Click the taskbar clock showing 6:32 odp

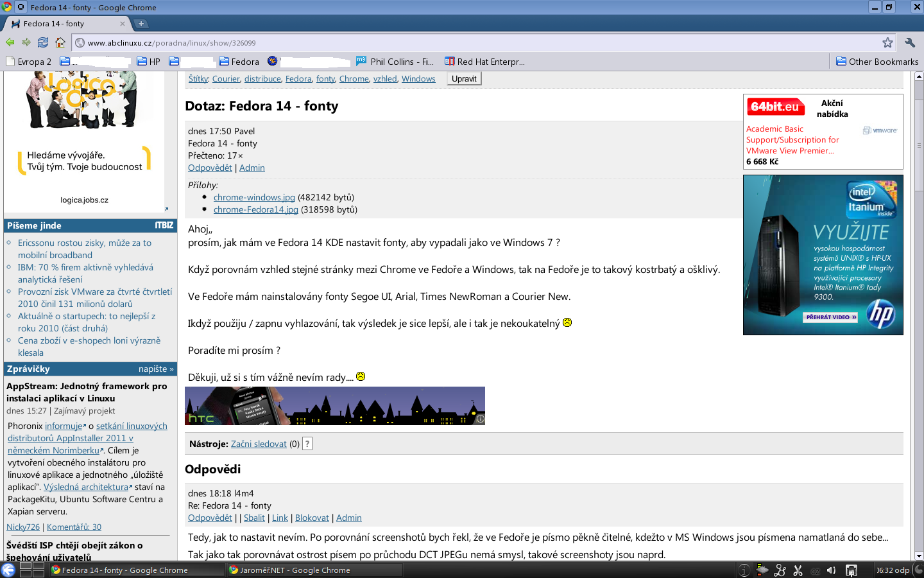click(x=893, y=570)
